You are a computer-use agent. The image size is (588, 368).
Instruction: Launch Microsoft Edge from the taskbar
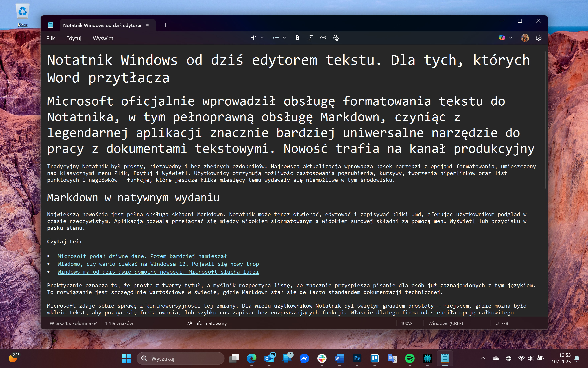tap(251, 358)
